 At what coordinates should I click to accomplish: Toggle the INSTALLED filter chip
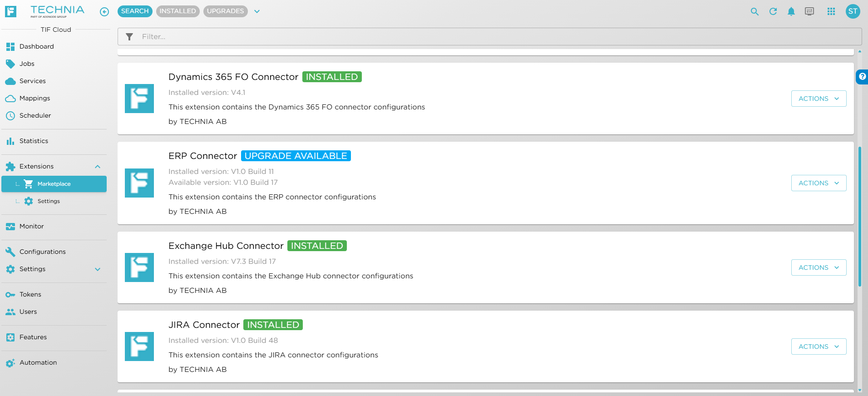(x=178, y=11)
